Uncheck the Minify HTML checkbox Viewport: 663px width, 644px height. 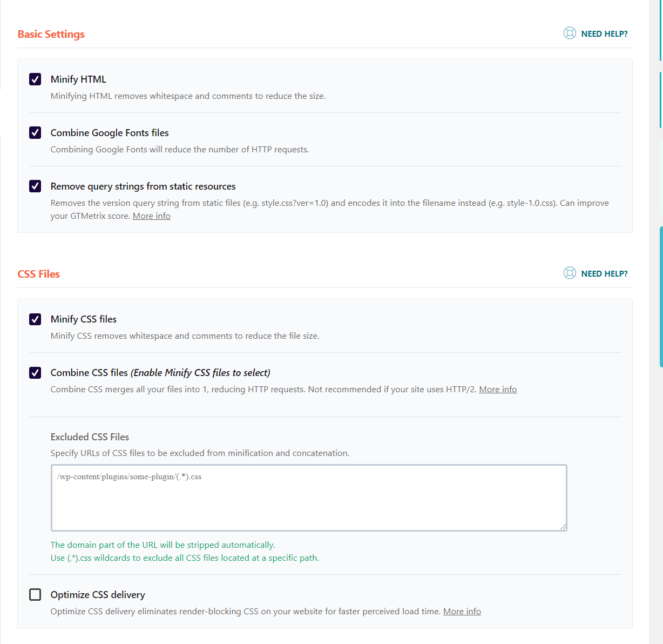tap(35, 79)
